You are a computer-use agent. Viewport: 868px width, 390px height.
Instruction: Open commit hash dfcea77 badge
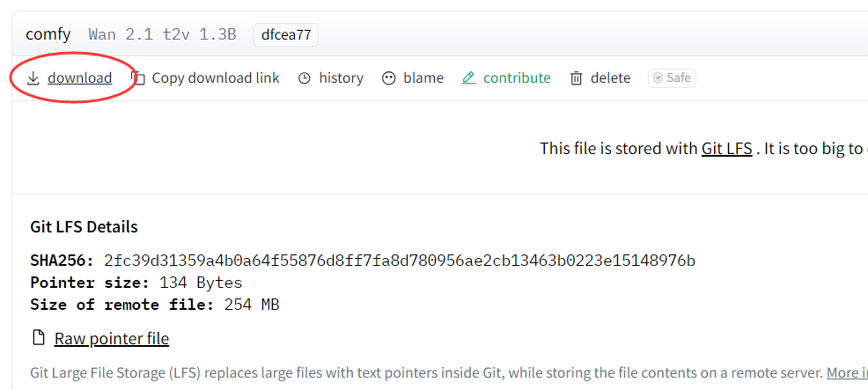tap(286, 35)
